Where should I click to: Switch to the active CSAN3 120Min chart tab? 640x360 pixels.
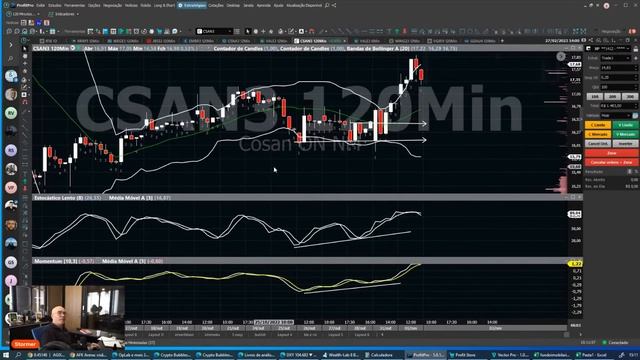pyautogui.click(x=320, y=41)
